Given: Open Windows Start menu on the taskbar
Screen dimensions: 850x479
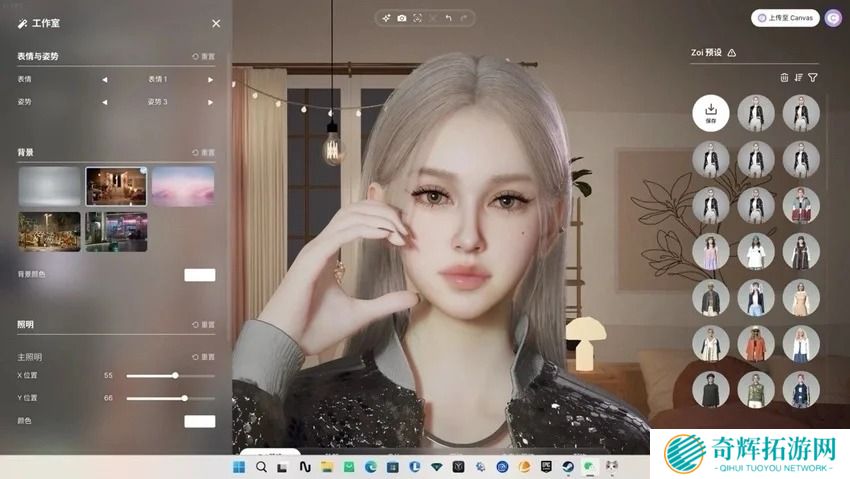Looking at the screenshot, I should pyautogui.click(x=239, y=466).
